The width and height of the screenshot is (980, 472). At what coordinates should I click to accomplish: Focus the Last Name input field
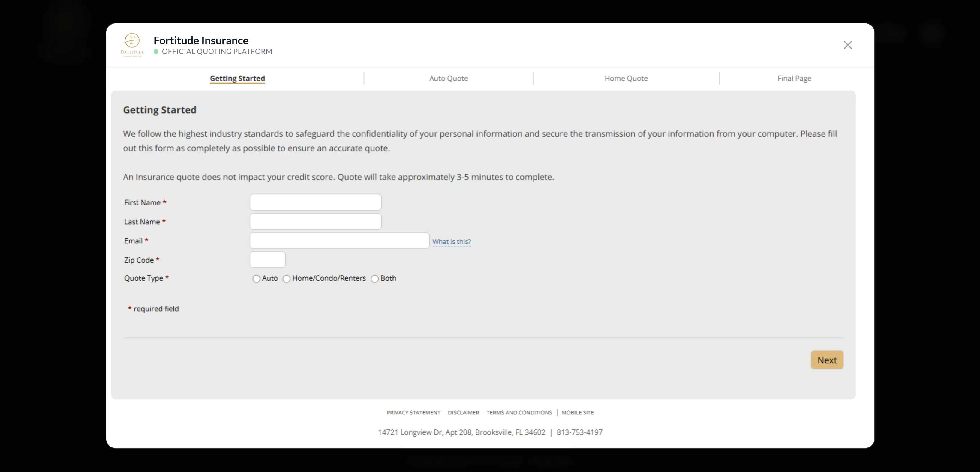click(315, 221)
